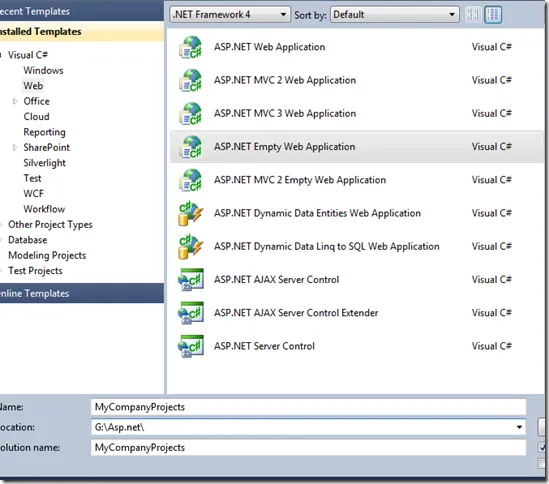Click the ASP.NET Empty Web Application icon
Viewport: 549px width, 484px height.
[x=190, y=147]
